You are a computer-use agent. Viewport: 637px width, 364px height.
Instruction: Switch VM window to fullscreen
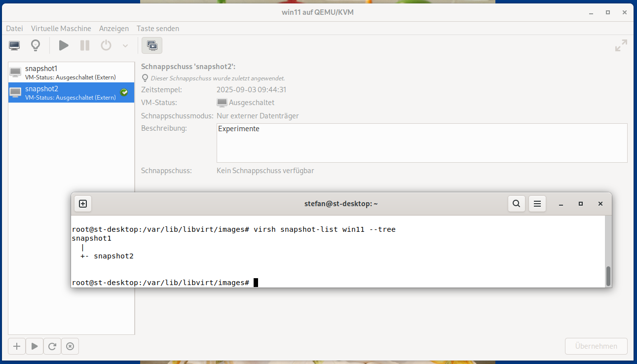point(621,46)
